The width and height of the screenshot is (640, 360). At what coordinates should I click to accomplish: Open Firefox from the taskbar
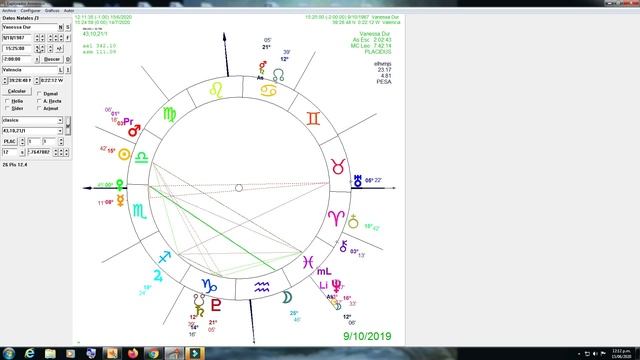pyautogui.click(x=133, y=353)
